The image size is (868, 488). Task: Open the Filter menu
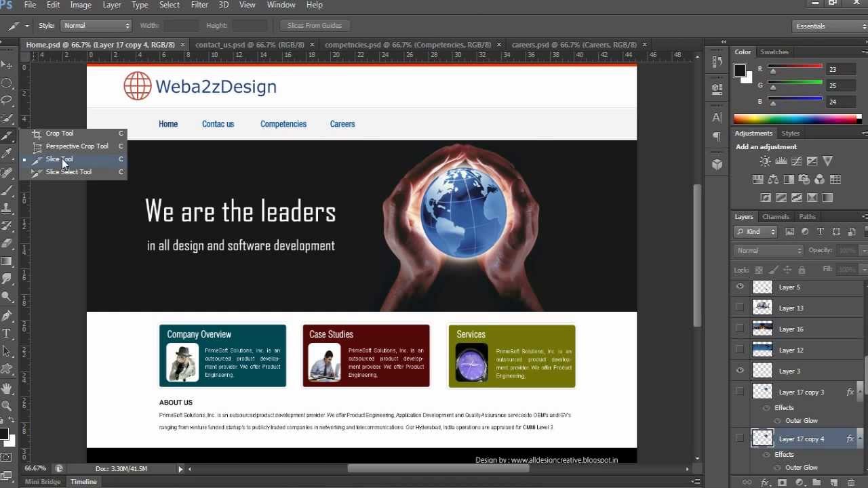[199, 5]
